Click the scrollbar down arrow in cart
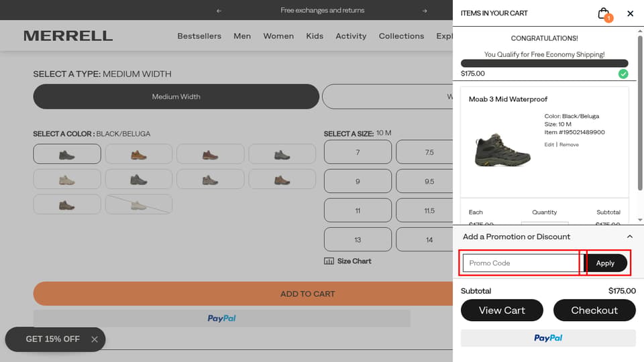644x362 pixels. (x=640, y=220)
